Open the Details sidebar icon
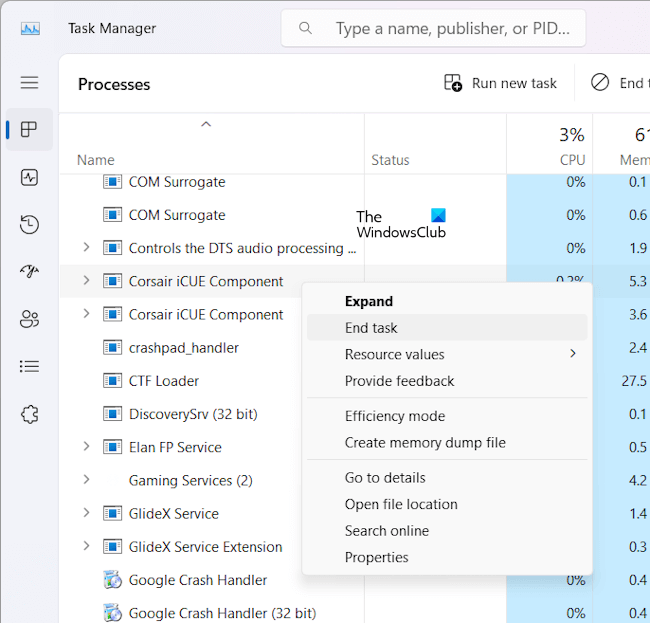Image resolution: width=650 pixels, height=623 pixels. 29,366
